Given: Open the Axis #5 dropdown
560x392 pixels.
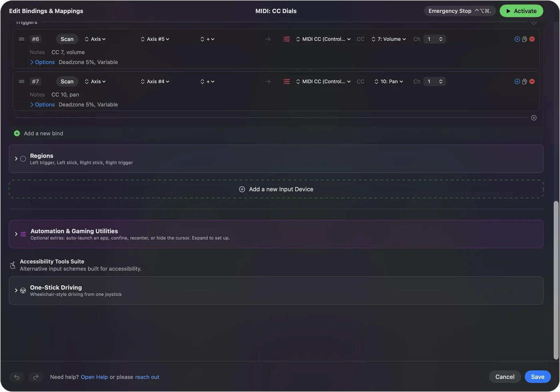Looking at the screenshot, I should tap(155, 39).
